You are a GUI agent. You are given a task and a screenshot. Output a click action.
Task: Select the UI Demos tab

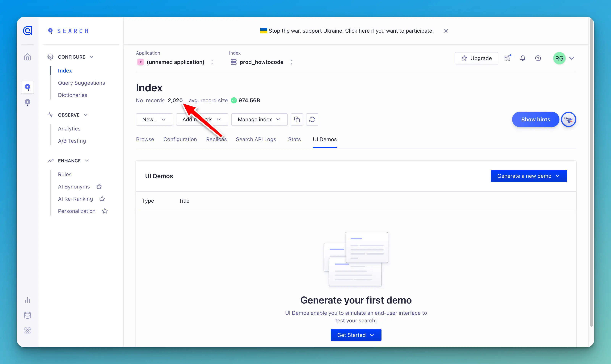coord(325,139)
